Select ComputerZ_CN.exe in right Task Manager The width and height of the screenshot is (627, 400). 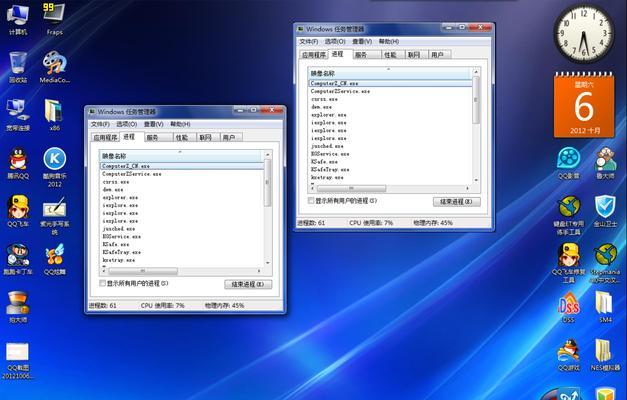click(x=390, y=84)
